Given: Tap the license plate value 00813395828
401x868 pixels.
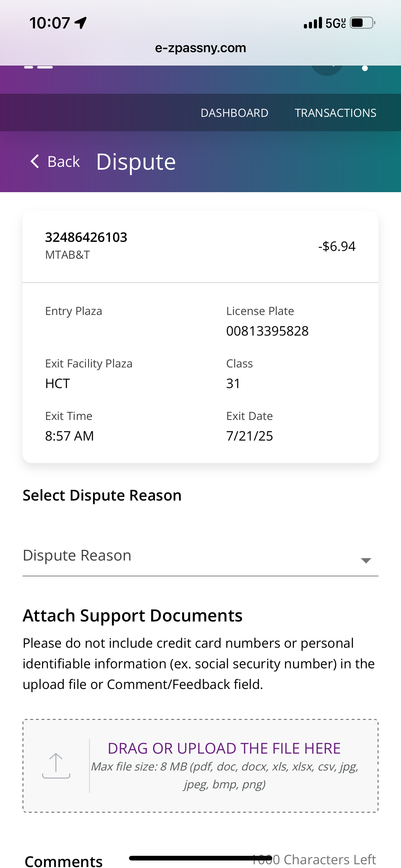Looking at the screenshot, I should click(x=267, y=331).
